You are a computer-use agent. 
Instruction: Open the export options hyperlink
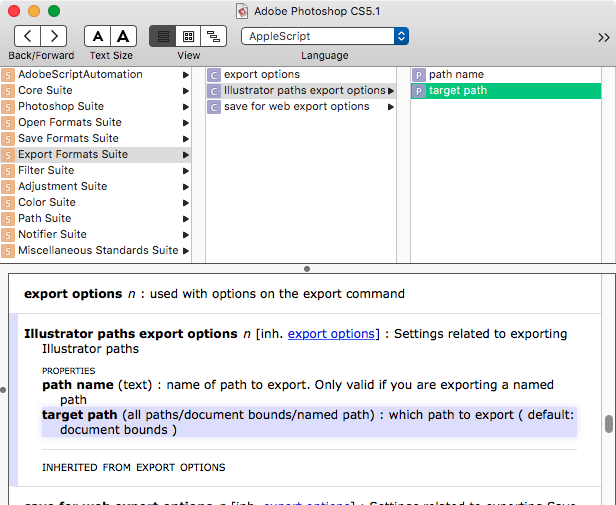point(331,334)
